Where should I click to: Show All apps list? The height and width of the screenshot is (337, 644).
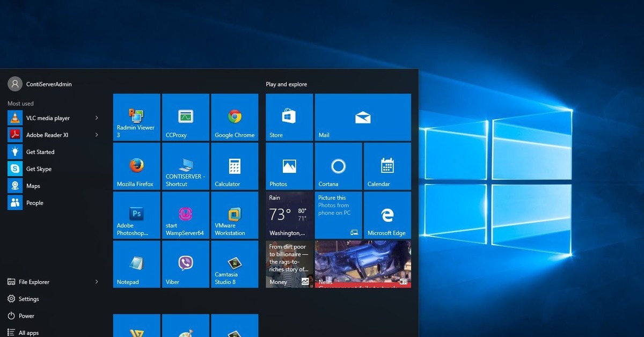coord(28,333)
